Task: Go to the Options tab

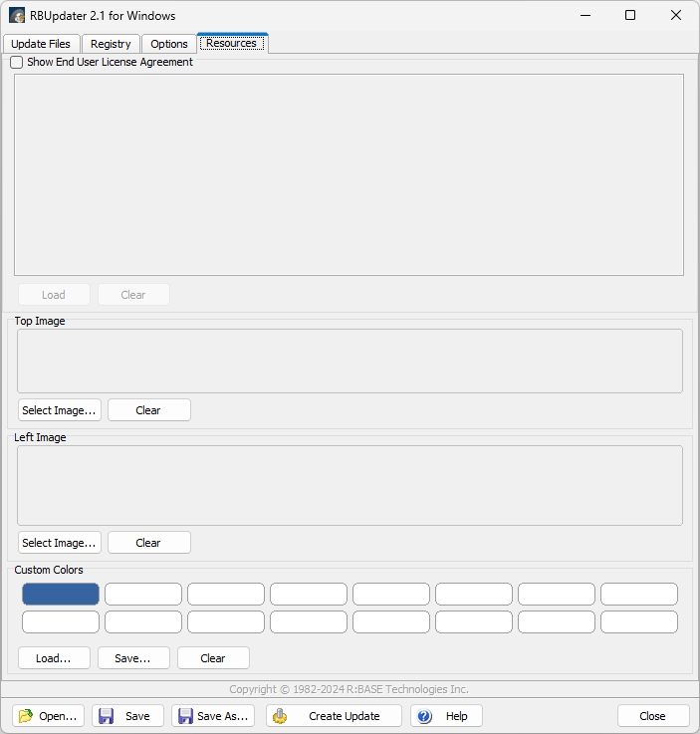Action: click(169, 44)
